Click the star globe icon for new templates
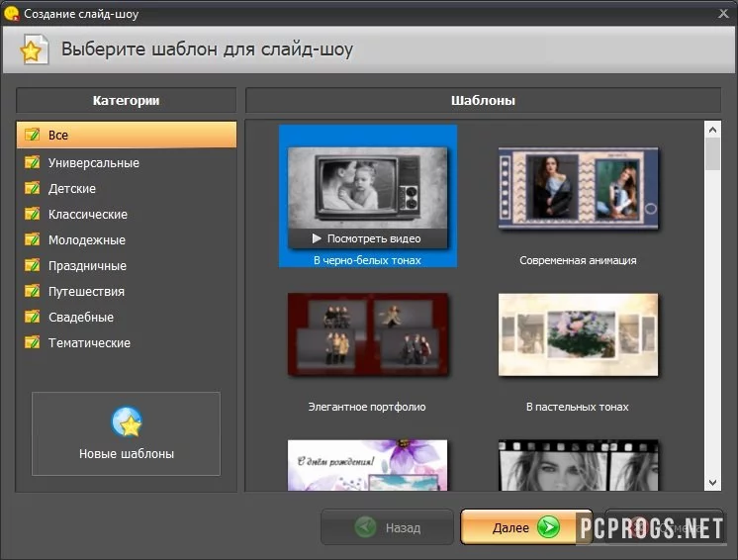This screenshot has width=738, height=560. tap(127, 422)
